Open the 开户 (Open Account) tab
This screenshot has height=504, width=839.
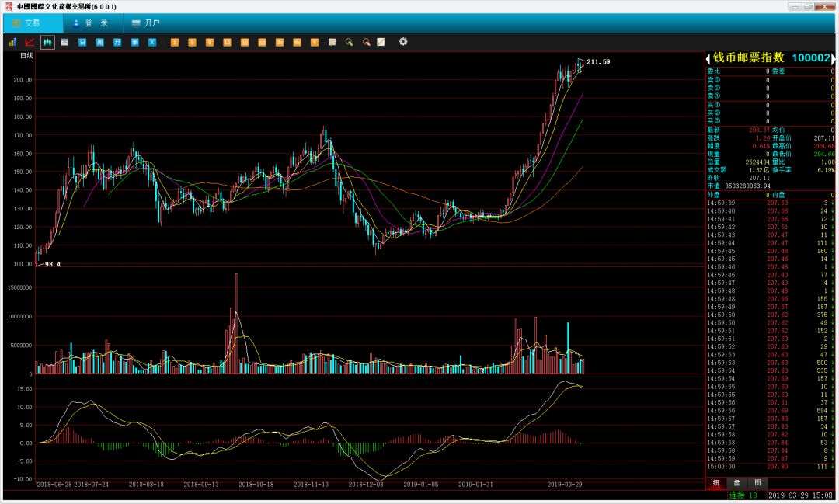[146, 23]
